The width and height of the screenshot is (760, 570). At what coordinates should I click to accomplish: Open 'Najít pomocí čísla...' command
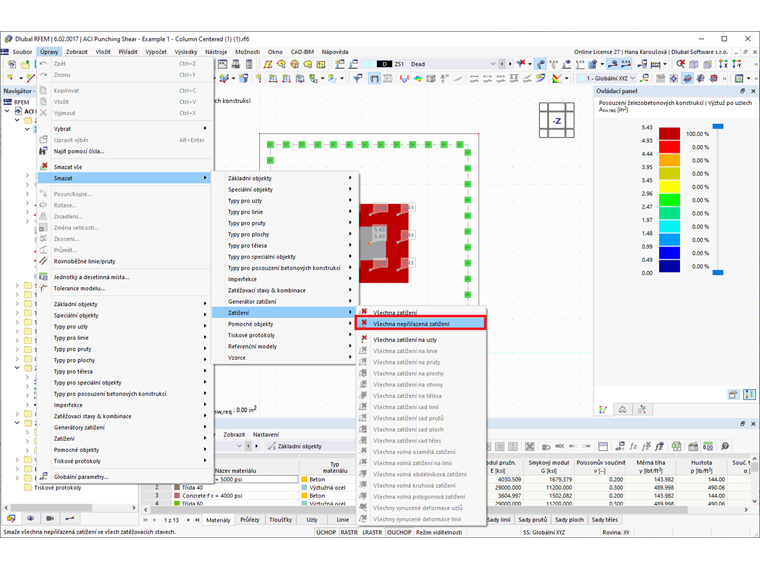[79, 151]
